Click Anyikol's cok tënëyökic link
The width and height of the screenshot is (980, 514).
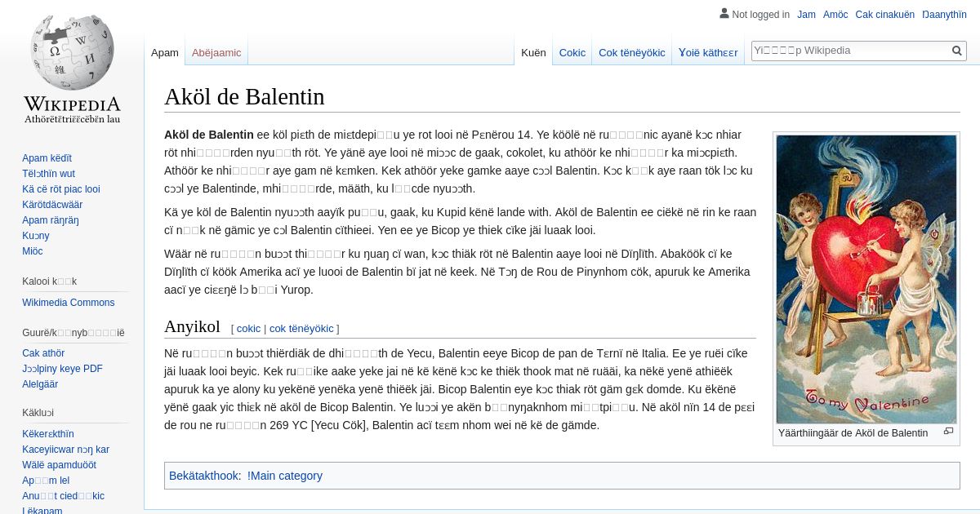pyautogui.click(x=301, y=329)
